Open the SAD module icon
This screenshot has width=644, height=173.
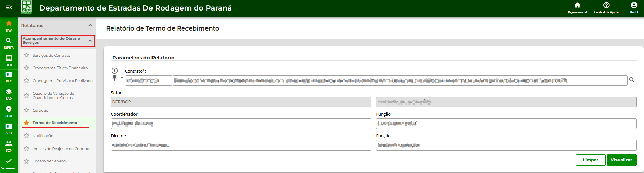(x=9, y=94)
